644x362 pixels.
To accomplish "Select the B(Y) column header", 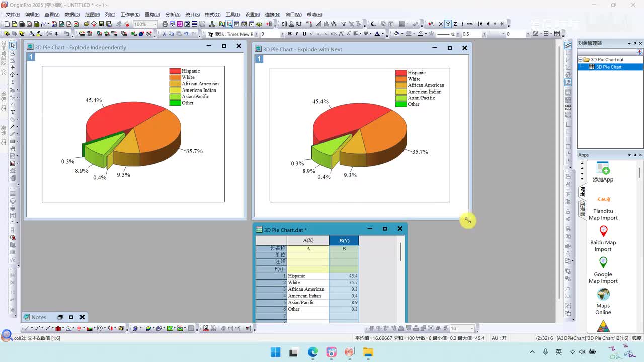I will click(344, 241).
